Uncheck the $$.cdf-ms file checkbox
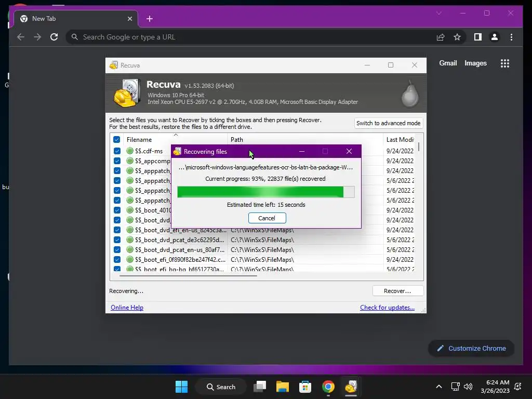Image resolution: width=532 pixels, height=399 pixels. [117, 151]
